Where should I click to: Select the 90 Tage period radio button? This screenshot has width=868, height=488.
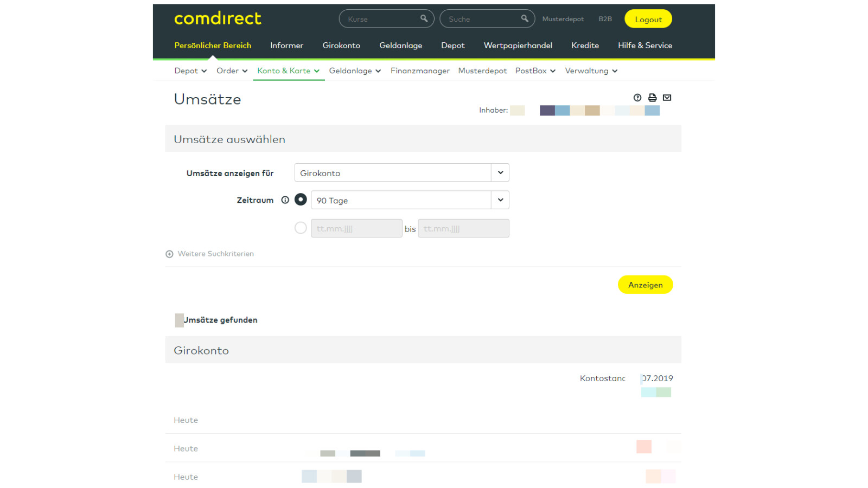coord(300,200)
